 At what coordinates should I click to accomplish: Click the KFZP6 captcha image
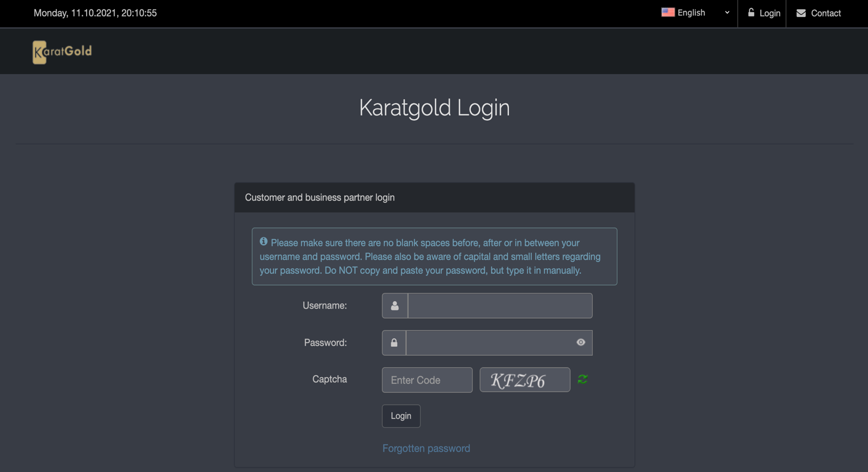[525, 380]
